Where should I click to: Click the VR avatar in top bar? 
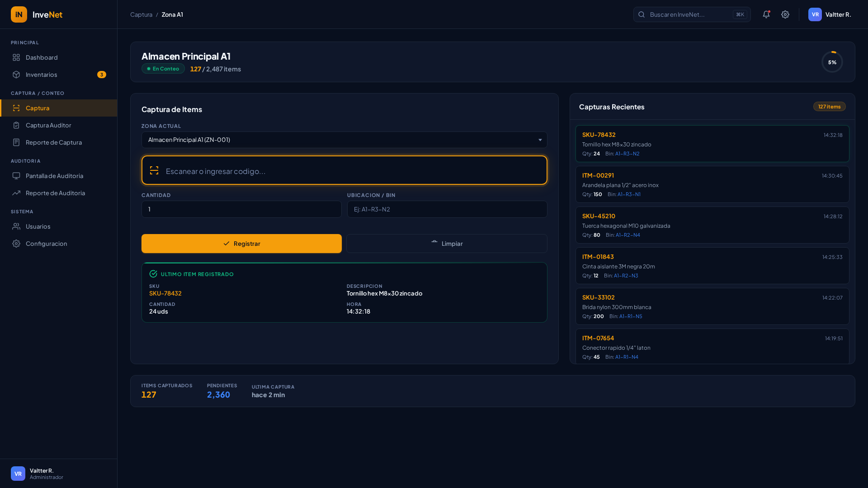pyautogui.click(x=815, y=14)
